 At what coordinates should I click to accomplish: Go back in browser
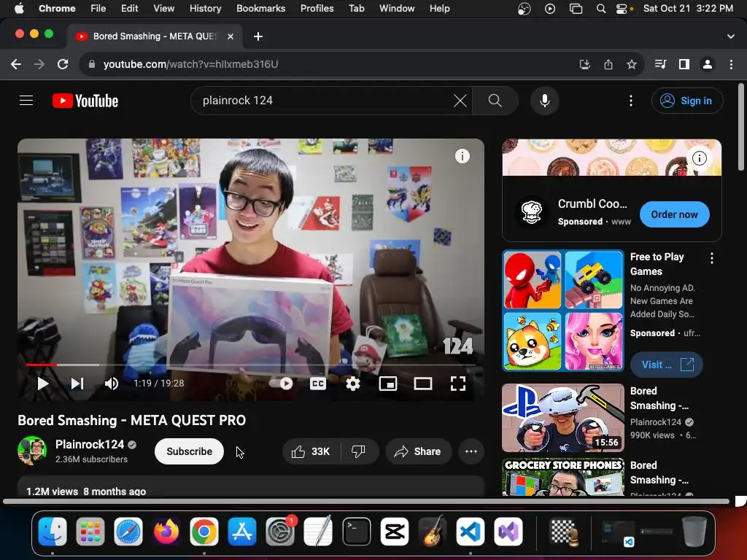coord(16,64)
